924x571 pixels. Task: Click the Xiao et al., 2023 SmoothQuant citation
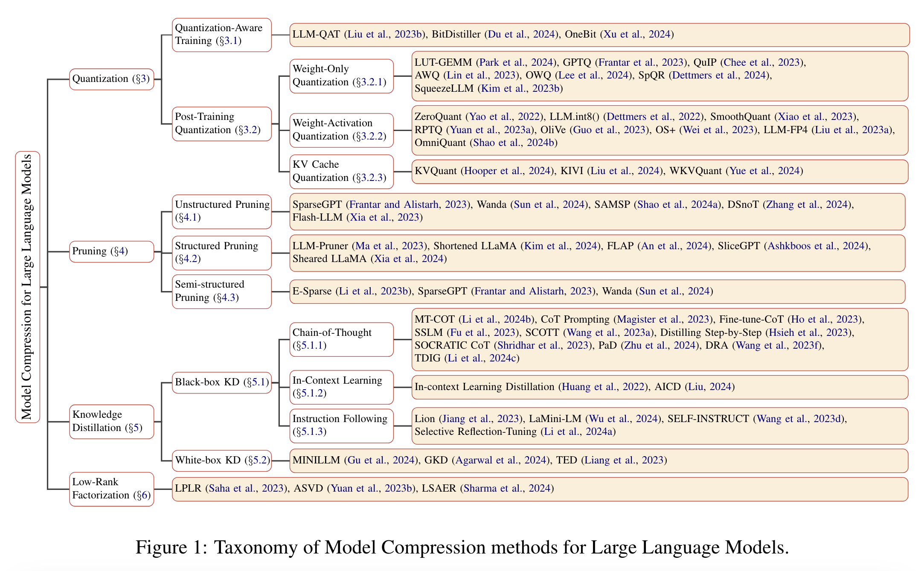pos(815,117)
